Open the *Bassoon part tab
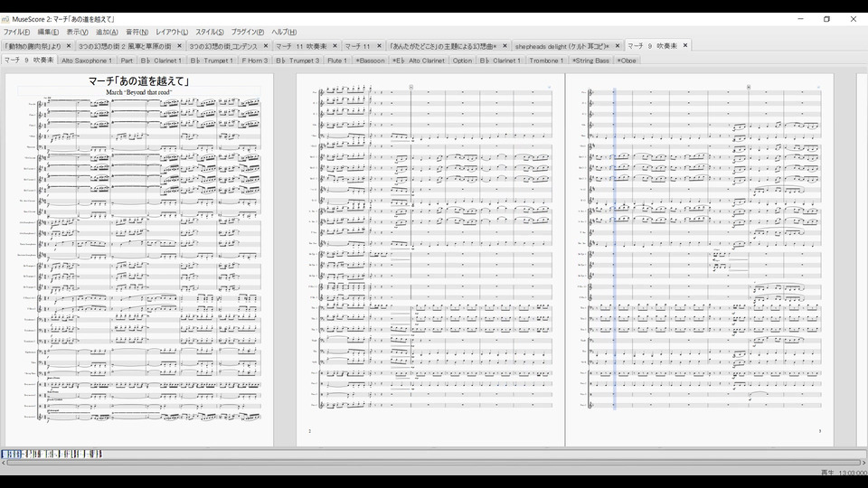Viewport: 868px width, 488px height. click(x=370, y=61)
